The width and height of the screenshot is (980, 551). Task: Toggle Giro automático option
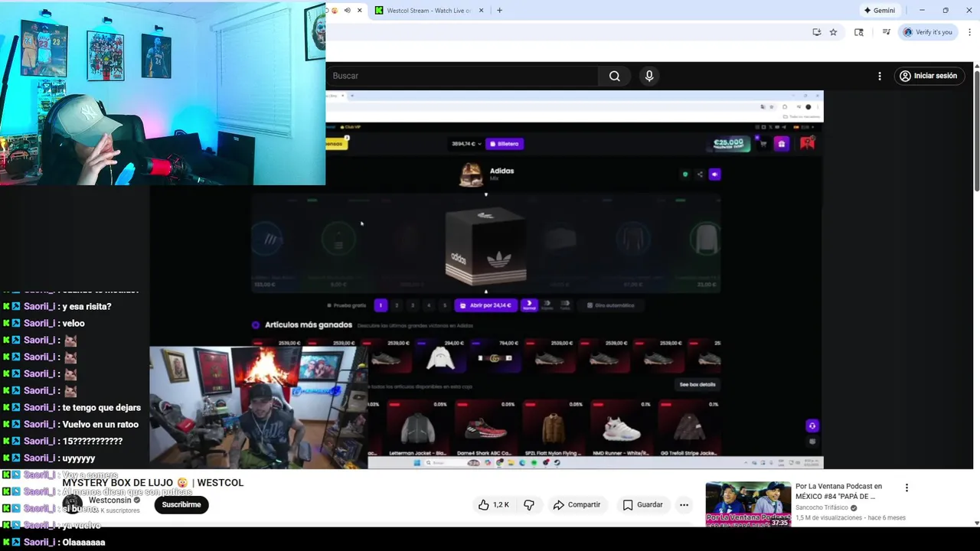[610, 305]
